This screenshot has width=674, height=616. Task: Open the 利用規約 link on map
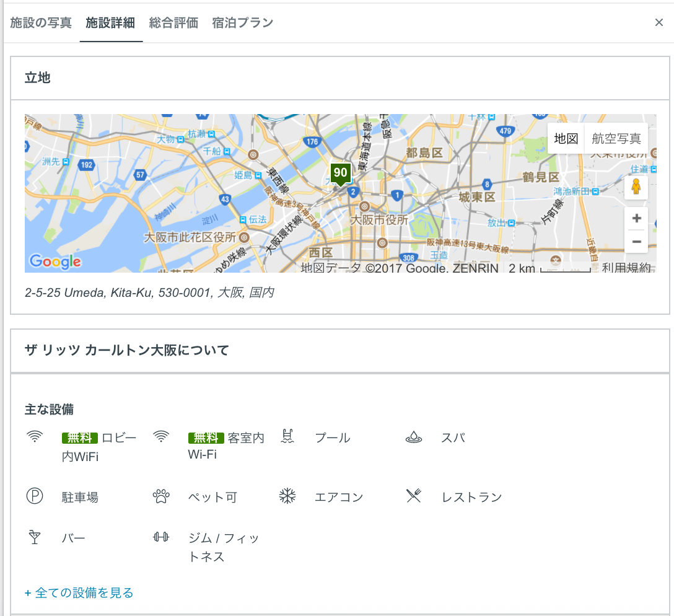[626, 268]
